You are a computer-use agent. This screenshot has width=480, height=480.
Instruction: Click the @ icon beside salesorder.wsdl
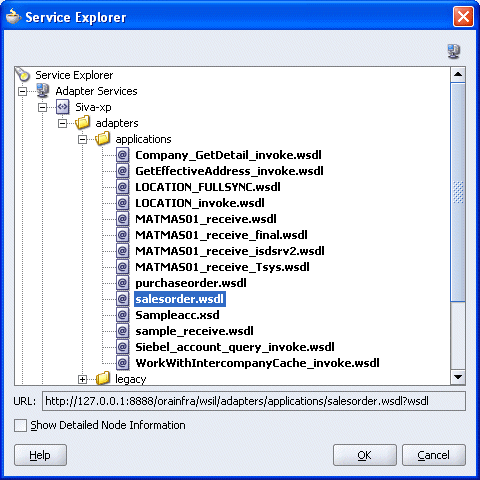pos(122,299)
